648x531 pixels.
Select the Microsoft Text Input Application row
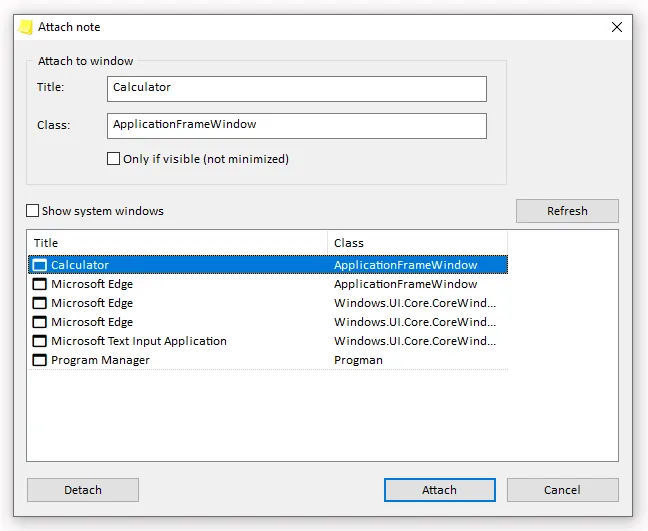click(268, 341)
